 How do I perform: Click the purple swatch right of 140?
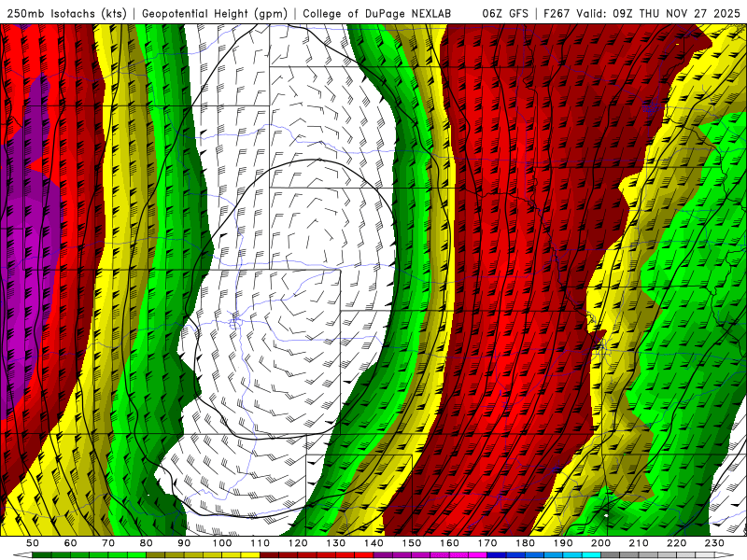point(383,555)
